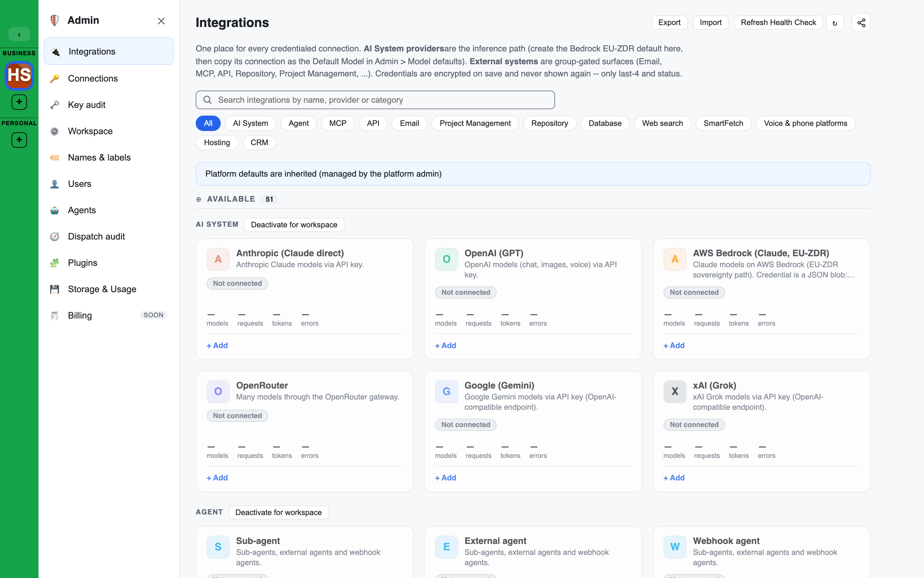This screenshot has height=578, width=924.
Task: Filter integrations by AI System chip
Action: coord(251,124)
